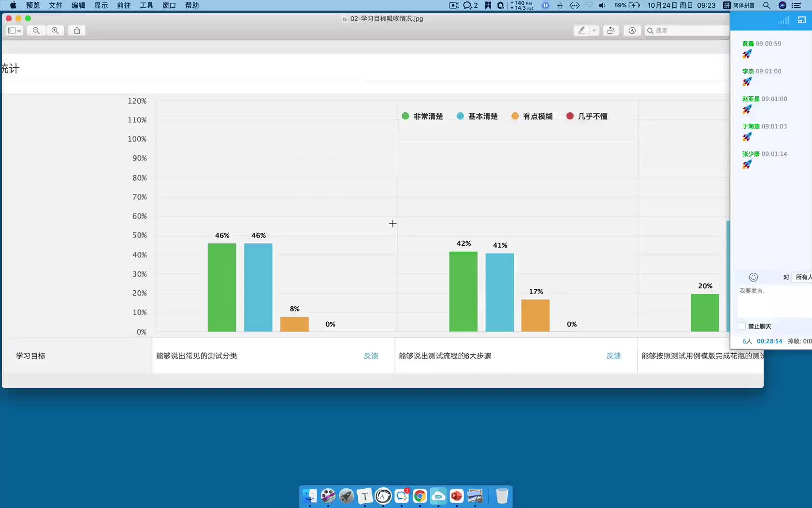Click the 赵亚星 chat message name
Screen dimensions: 812x508
click(x=751, y=99)
